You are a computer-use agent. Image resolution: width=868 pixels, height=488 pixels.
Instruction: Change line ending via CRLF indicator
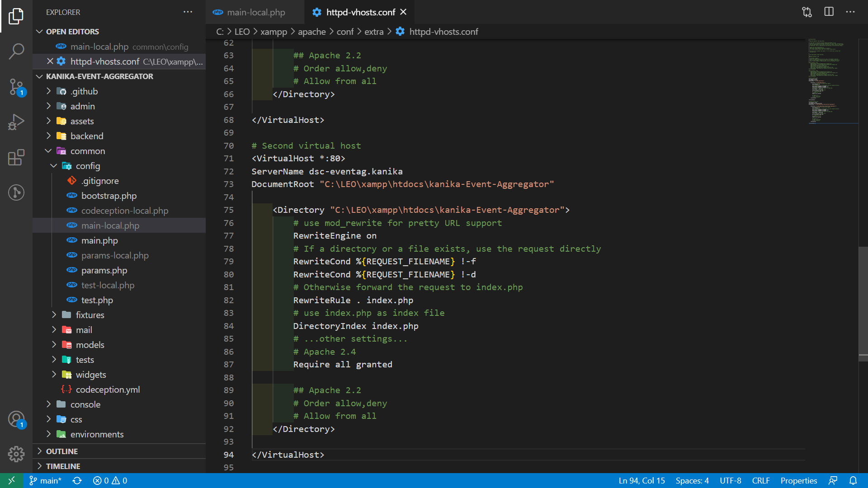[x=761, y=480]
